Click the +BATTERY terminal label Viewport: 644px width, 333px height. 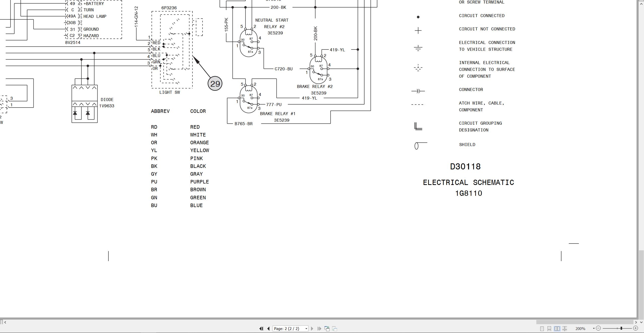coord(94,4)
